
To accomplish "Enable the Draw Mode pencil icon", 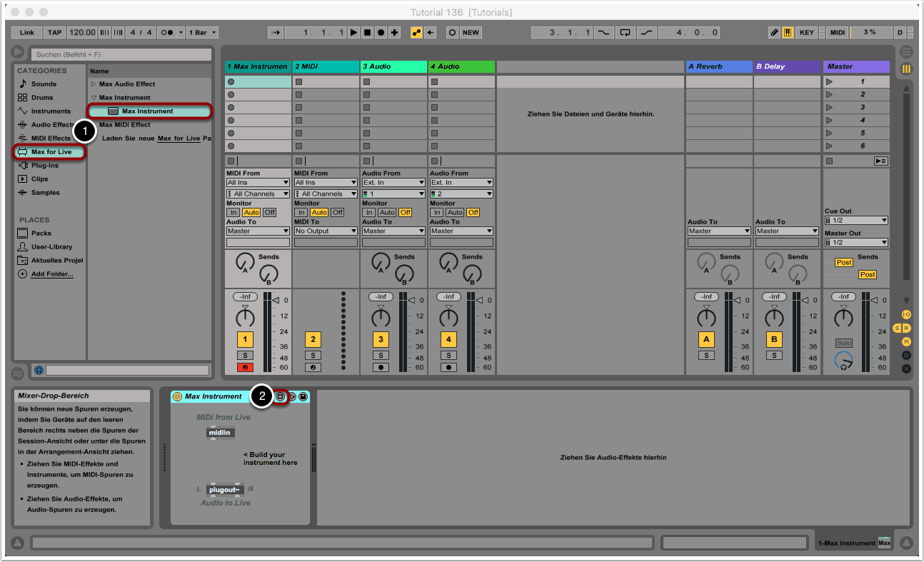I will 775,32.
